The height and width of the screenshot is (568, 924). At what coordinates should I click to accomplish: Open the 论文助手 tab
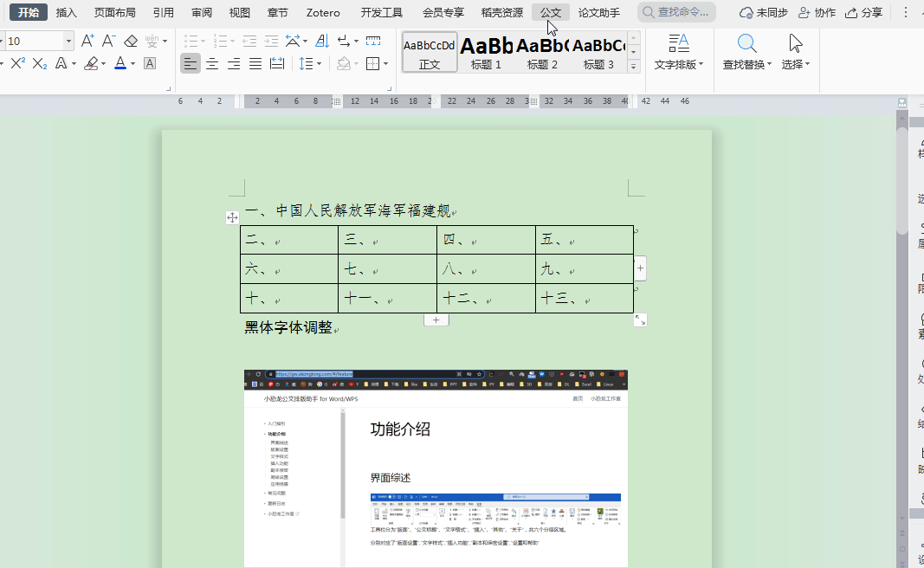(599, 12)
